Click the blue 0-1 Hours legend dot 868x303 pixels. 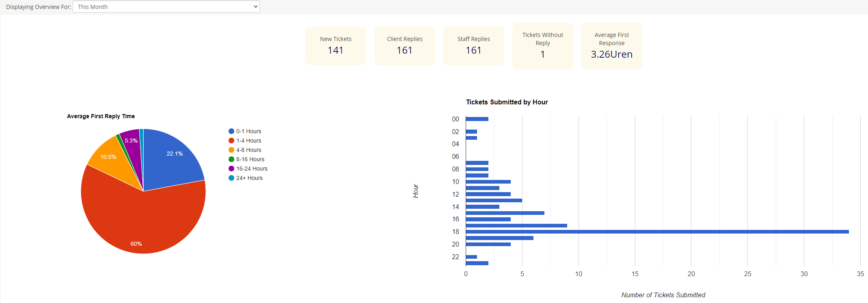pos(231,131)
